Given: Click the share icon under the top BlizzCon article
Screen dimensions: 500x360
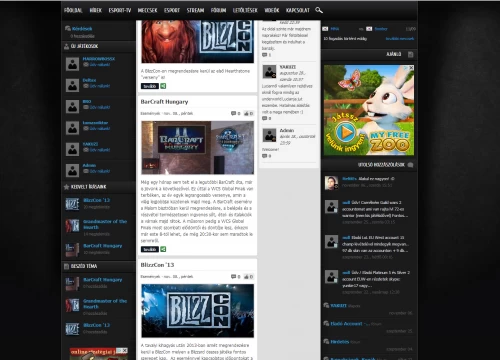Looking at the screenshot, I should tap(163, 86).
